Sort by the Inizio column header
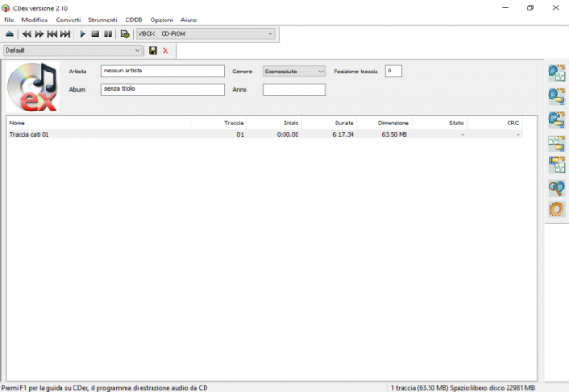 274,124
